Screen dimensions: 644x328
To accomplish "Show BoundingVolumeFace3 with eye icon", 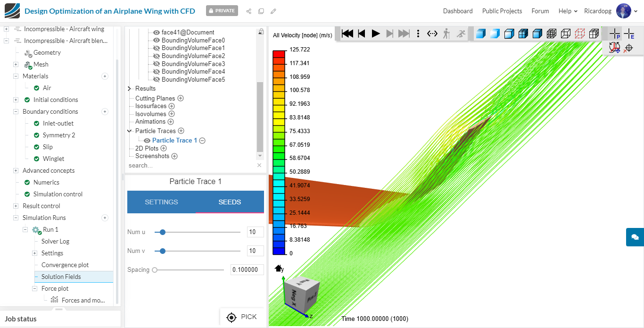I will click(x=157, y=64).
